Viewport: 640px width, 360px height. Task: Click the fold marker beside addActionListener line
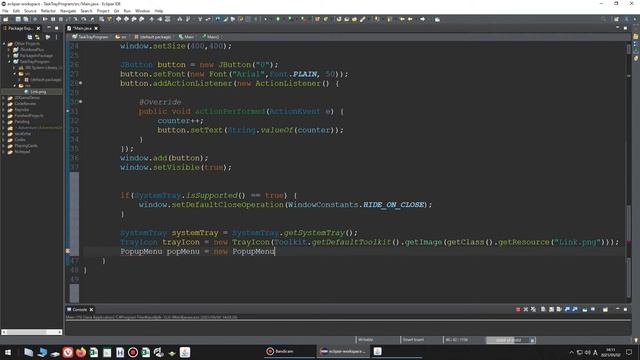[x=80, y=83]
